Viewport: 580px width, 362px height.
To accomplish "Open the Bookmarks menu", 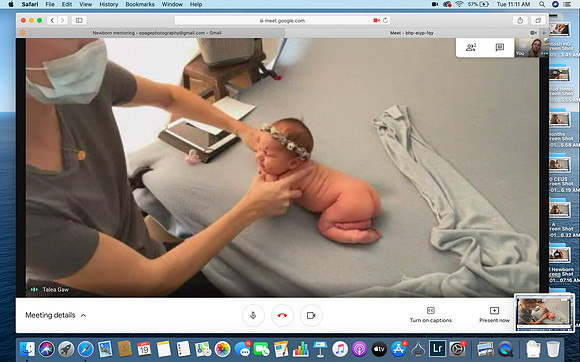I will [x=140, y=4].
